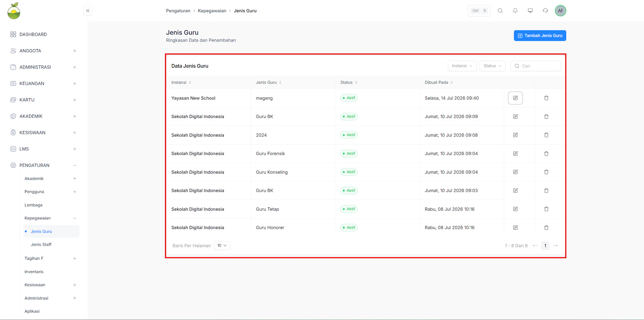
Task: Open support via the headset icon
Action: (545, 11)
